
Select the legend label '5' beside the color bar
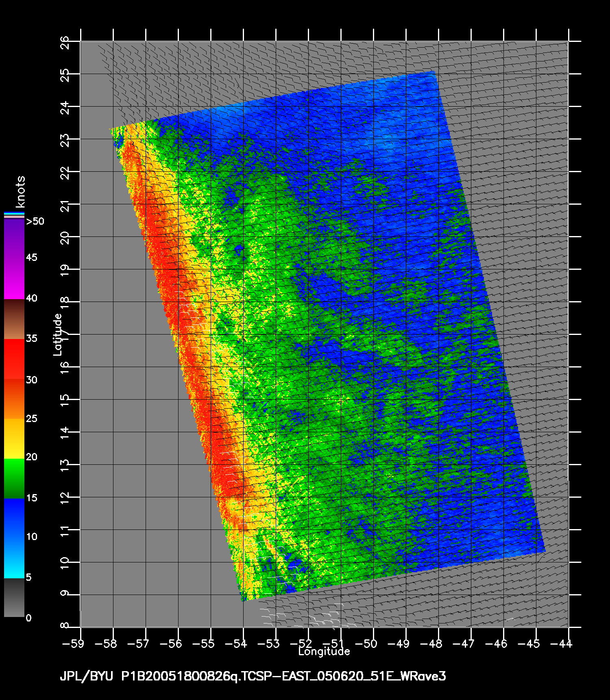click(28, 577)
